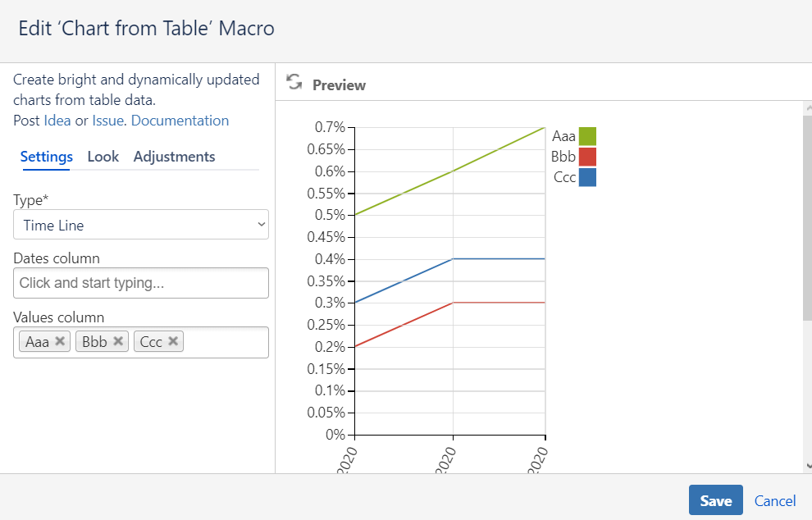Open the Idea link
Viewport: 812px width, 520px height.
click(x=57, y=121)
